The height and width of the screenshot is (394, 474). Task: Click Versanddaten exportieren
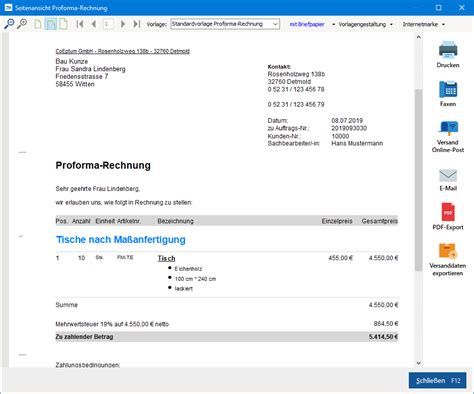(x=448, y=260)
